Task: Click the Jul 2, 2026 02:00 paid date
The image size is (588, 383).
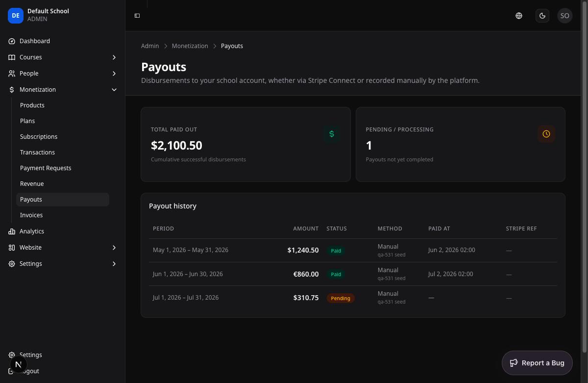Action: tap(451, 274)
